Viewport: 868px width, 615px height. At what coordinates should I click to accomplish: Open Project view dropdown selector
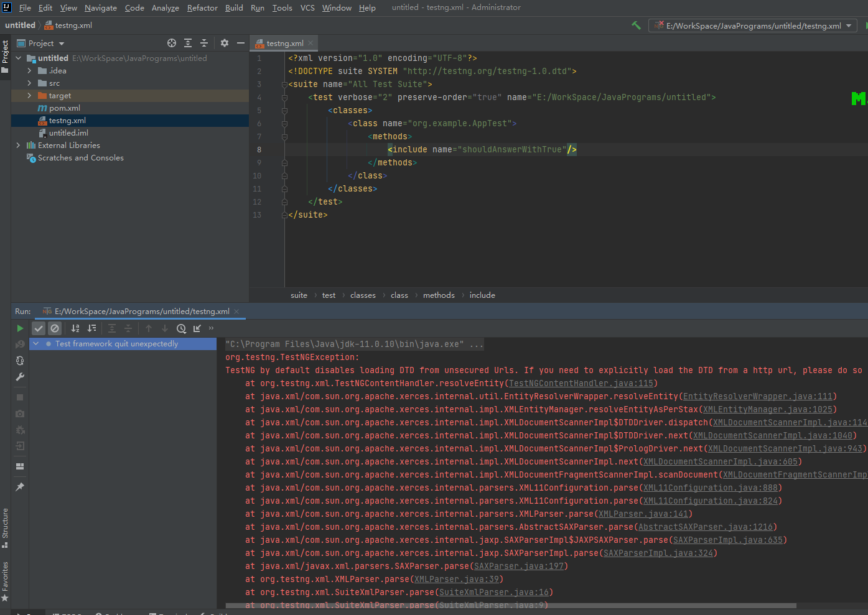pos(40,44)
